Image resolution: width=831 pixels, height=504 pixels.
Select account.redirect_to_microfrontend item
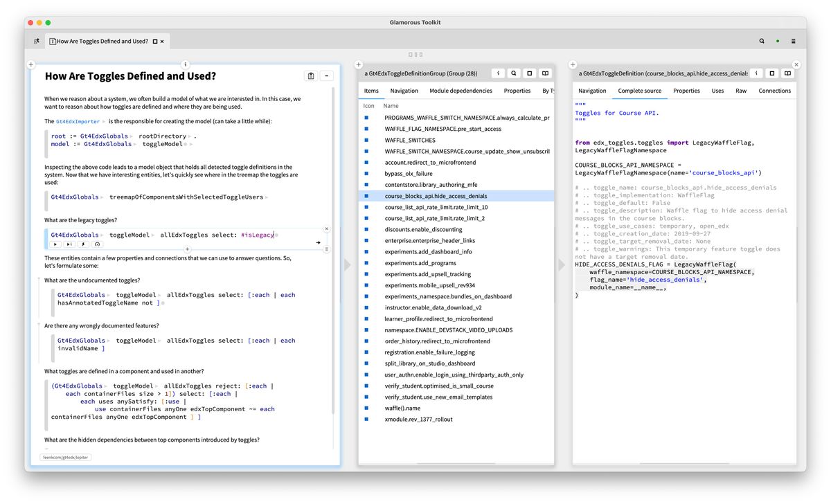pyautogui.click(x=456, y=163)
